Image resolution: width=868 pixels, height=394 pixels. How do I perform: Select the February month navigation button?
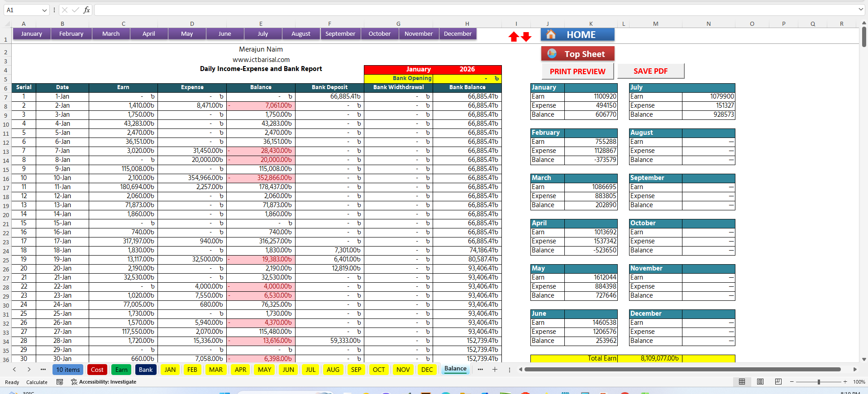pos(72,34)
